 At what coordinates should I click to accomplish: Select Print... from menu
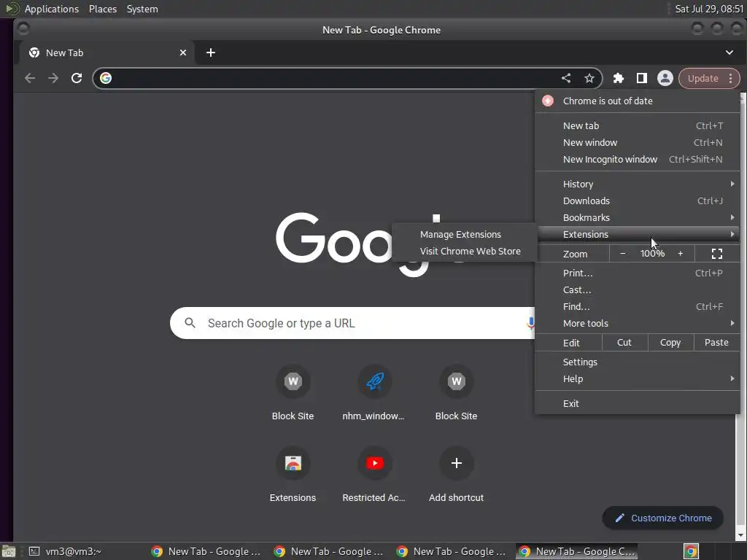[638, 273]
